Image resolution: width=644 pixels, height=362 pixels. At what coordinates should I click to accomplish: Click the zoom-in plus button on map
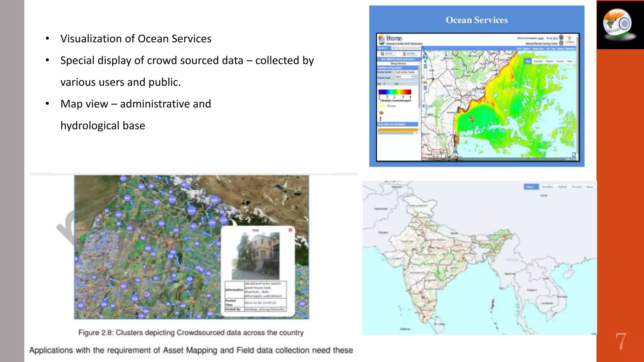425,66
